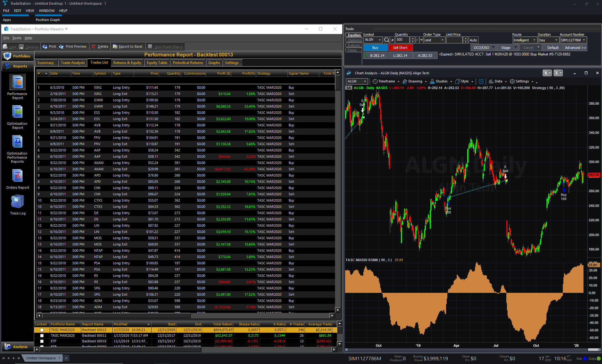
Task: Open the Duration Day dropdown
Action: click(x=556, y=40)
